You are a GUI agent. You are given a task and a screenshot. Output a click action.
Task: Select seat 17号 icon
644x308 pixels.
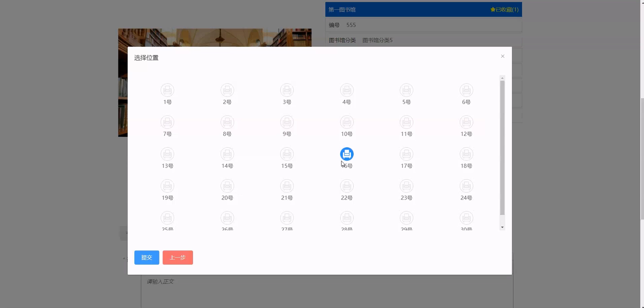point(406,154)
